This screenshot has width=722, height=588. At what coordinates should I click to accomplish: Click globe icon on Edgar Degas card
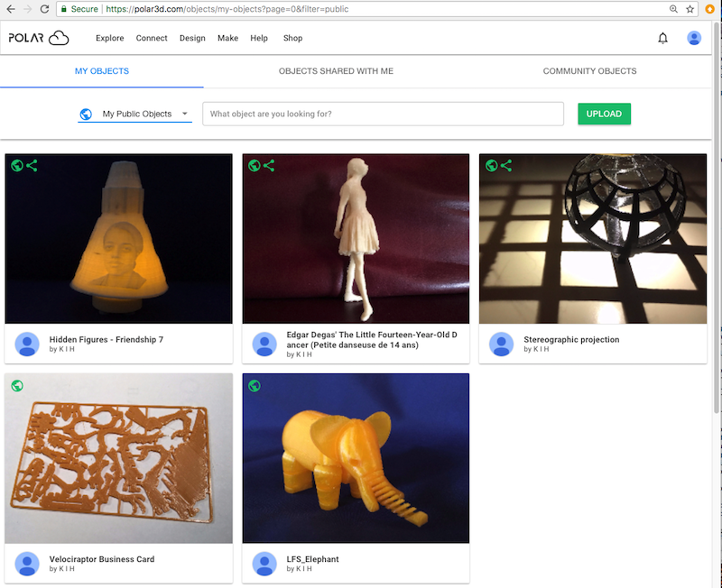click(255, 165)
